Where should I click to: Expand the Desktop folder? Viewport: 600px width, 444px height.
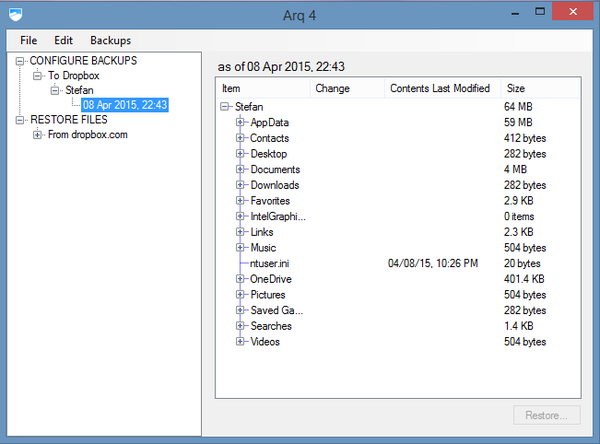(x=240, y=154)
